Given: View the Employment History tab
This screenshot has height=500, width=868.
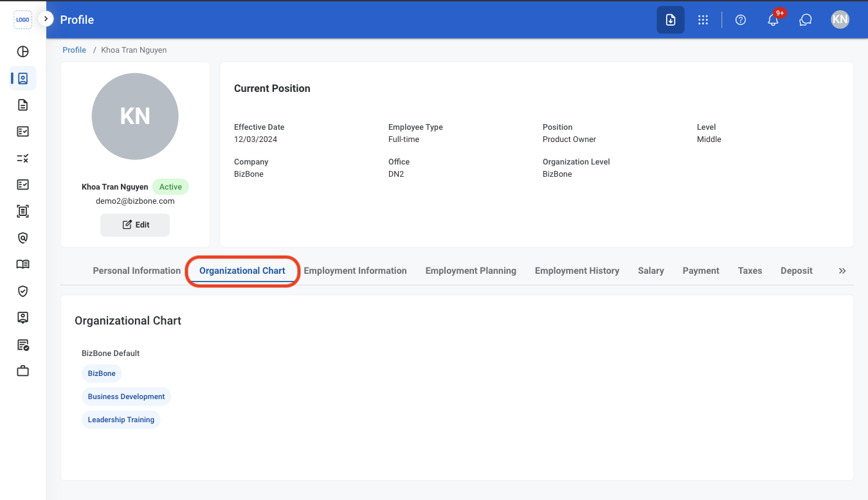Looking at the screenshot, I should 577,271.
